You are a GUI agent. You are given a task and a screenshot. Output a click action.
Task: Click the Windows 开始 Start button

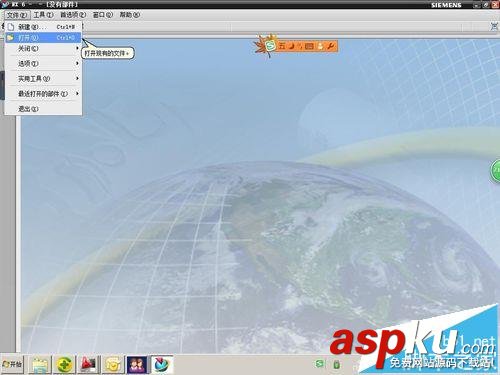click(12, 364)
